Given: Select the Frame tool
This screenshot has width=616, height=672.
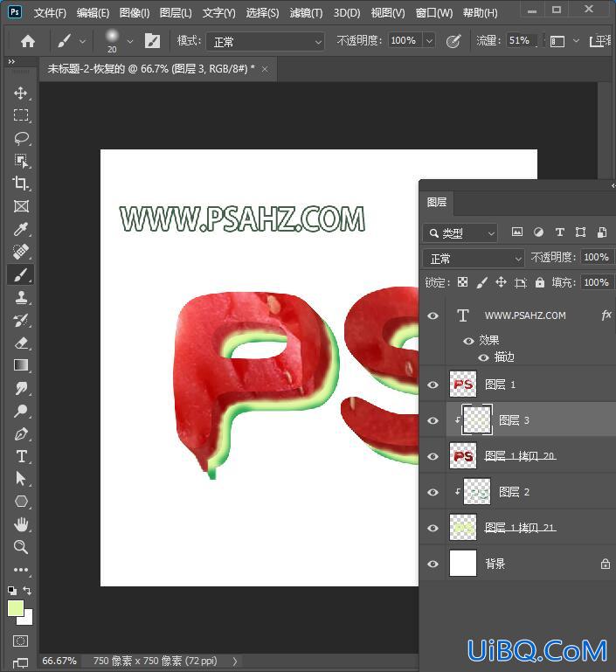Looking at the screenshot, I should [x=21, y=206].
